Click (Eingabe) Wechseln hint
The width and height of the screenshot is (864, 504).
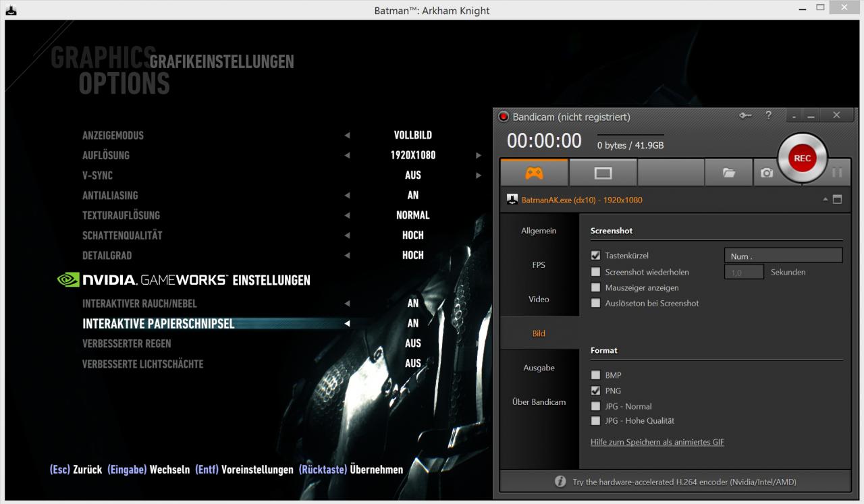[x=148, y=470]
